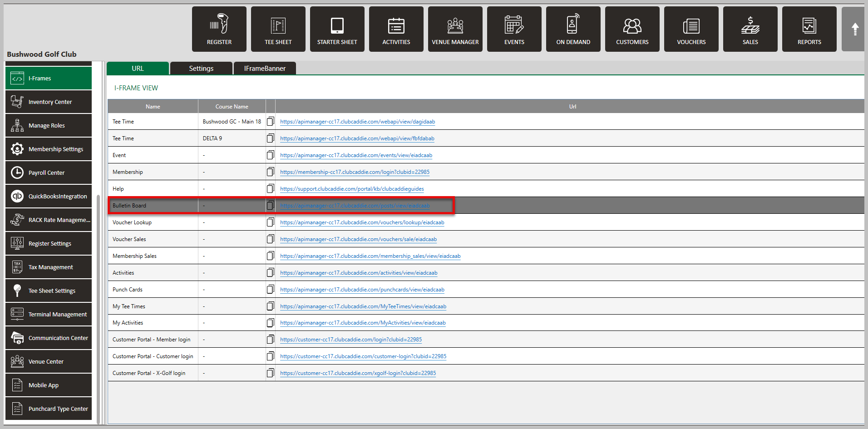Open RACK Rate Management from sidebar

tap(49, 220)
